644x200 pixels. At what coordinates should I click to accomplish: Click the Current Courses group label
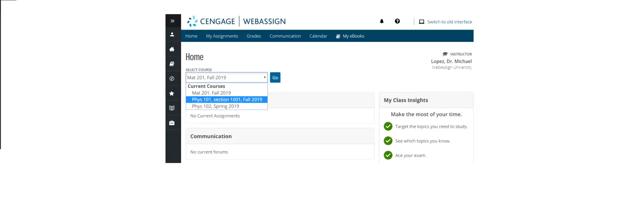[x=206, y=86]
